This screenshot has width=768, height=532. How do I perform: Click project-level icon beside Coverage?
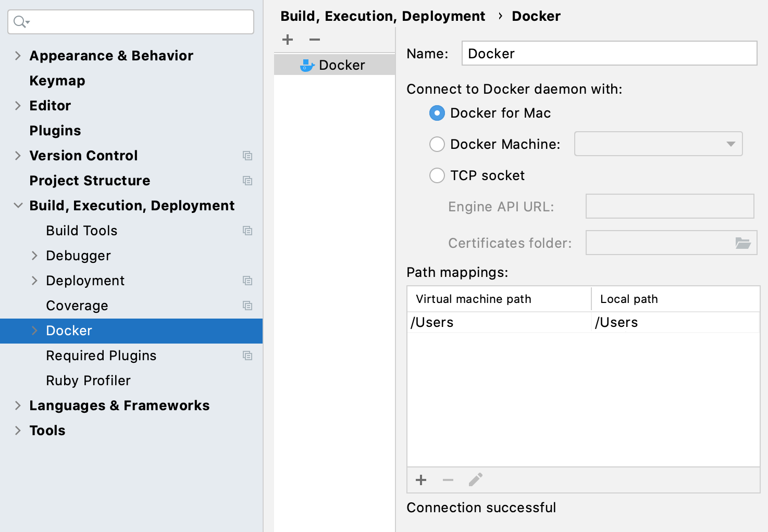point(247,306)
